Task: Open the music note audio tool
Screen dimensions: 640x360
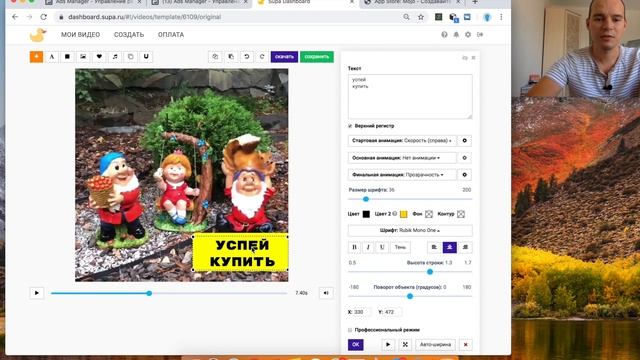Action: point(115,57)
